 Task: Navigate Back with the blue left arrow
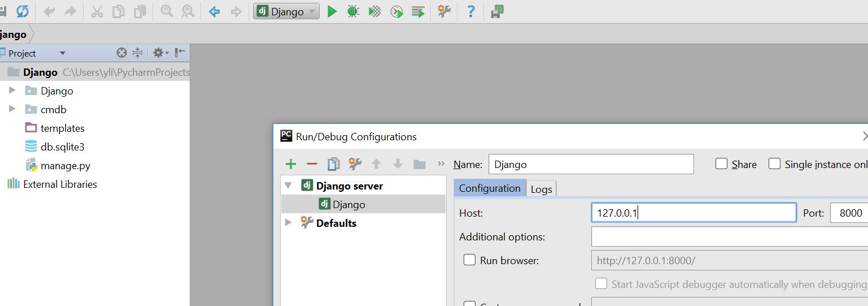(214, 11)
